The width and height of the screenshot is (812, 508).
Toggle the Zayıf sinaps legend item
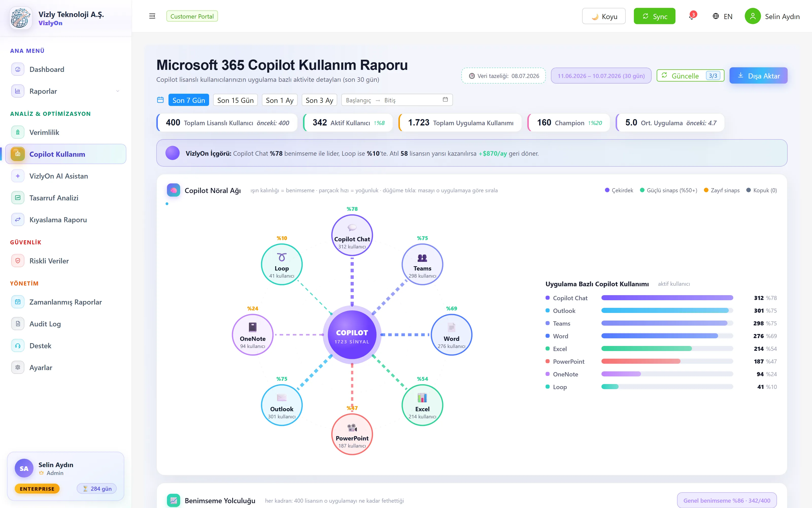click(x=721, y=190)
